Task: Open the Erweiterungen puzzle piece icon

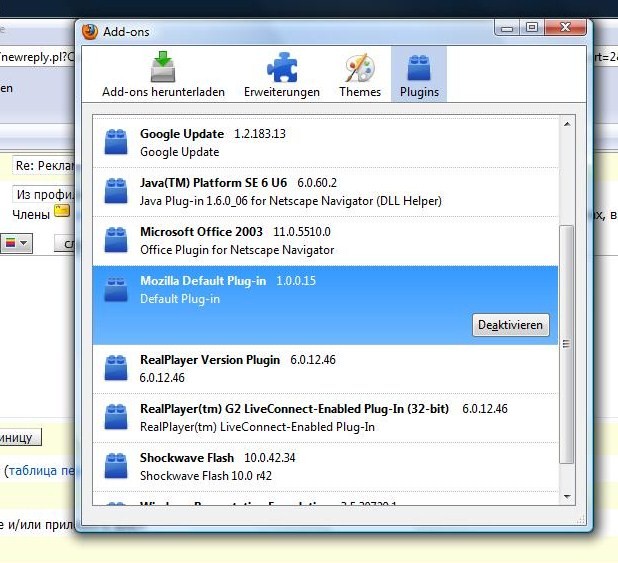Action: point(282,67)
